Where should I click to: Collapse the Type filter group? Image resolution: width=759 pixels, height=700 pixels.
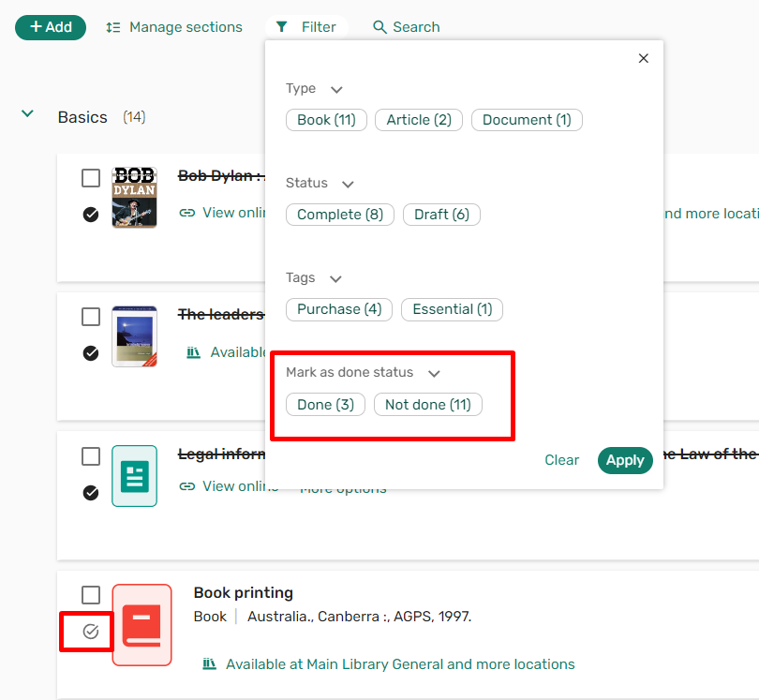[x=336, y=90]
